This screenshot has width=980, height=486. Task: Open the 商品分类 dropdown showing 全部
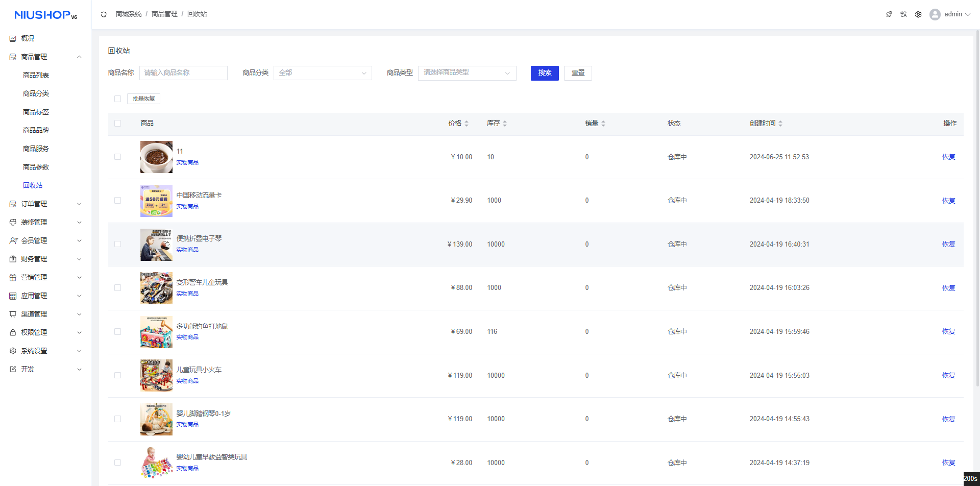pos(322,73)
